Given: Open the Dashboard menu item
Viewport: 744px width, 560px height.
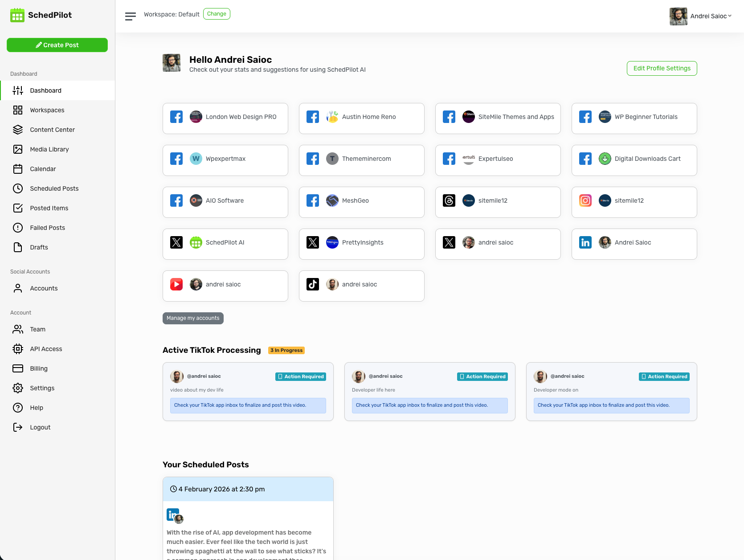Looking at the screenshot, I should click(57, 90).
